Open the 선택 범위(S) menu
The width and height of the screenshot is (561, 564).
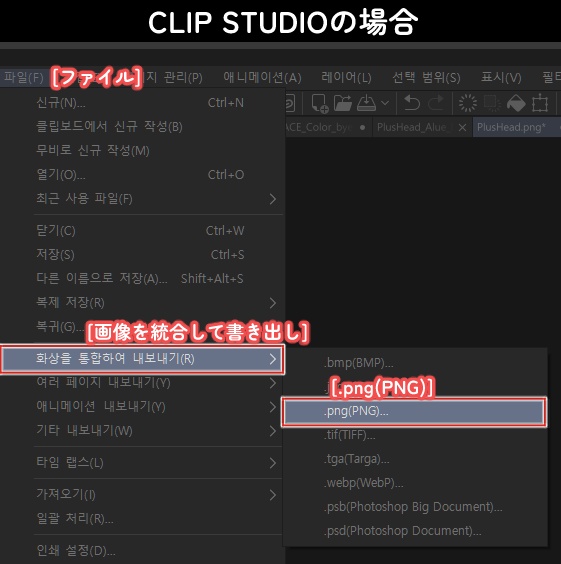(x=426, y=77)
